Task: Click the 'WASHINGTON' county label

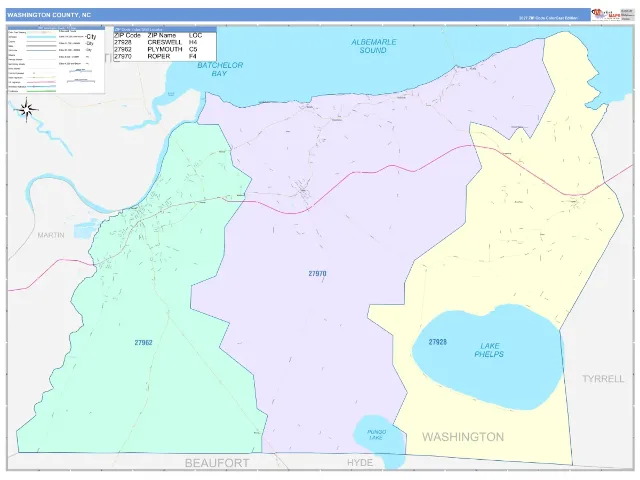Action: tap(463, 437)
